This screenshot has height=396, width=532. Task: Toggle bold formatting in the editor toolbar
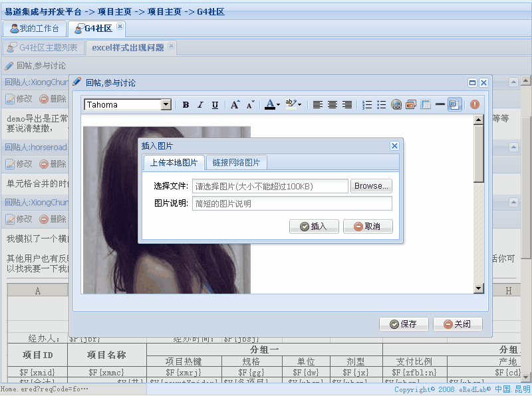(x=186, y=104)
